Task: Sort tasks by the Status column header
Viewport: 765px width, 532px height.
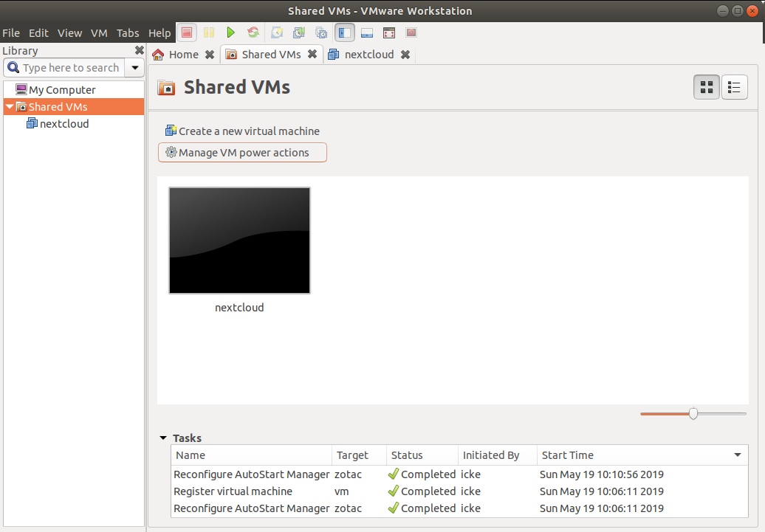Action: (422, 455)
